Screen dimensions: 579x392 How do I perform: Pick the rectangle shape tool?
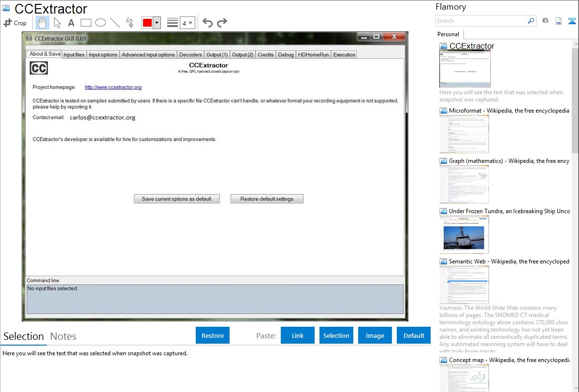coord(86,23)
